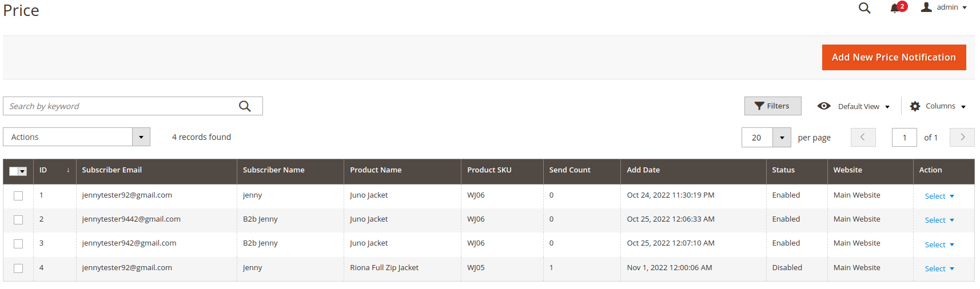Click the current page number field

pyautogui.click(x=904, y=138)
